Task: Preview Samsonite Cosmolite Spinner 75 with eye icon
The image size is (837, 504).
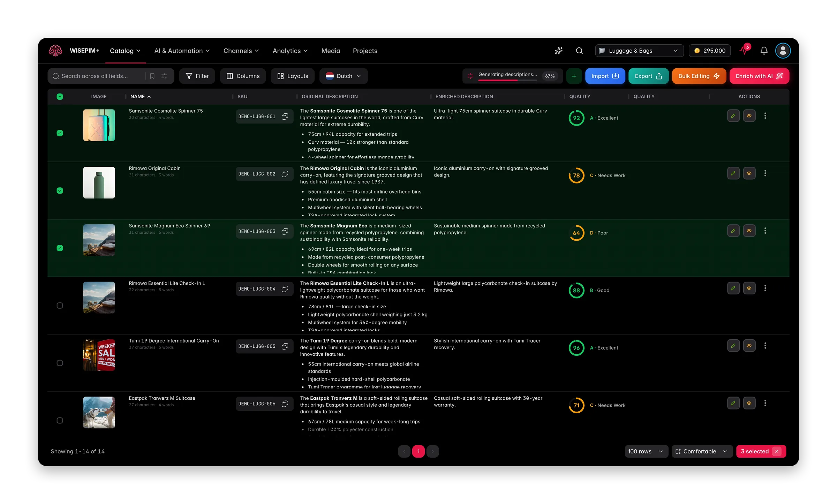Action: (x=749, y=116)
